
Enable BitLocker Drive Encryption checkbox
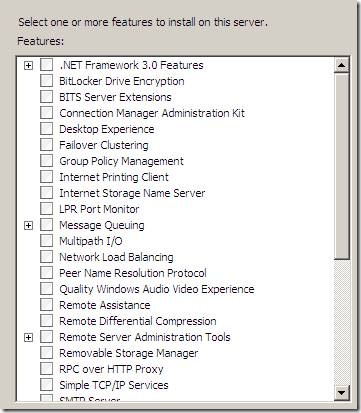[x=46, y=81]
